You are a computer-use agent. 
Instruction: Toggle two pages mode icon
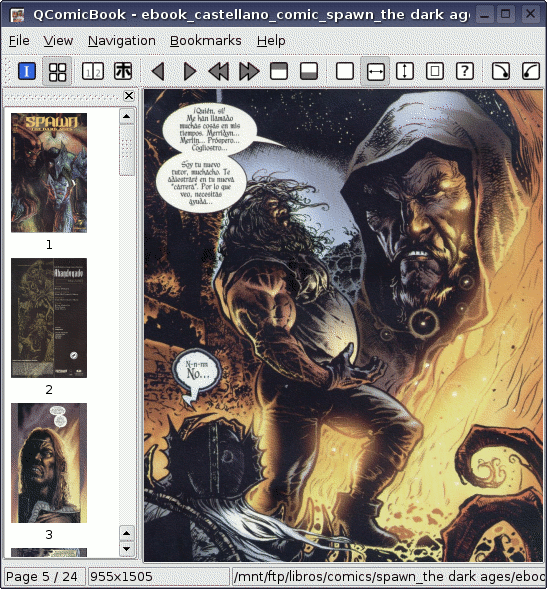tap(93, 71)
